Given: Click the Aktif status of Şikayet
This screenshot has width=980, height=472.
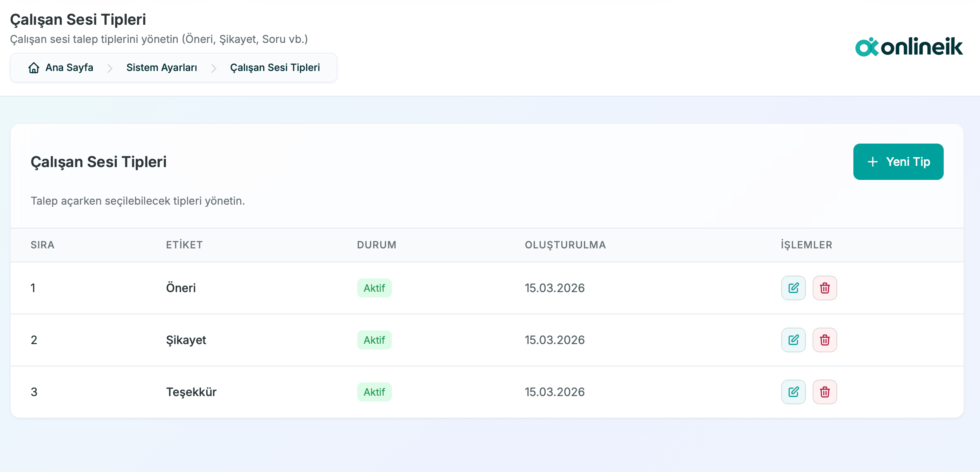Looking at the screenshot, I should 374,340.
